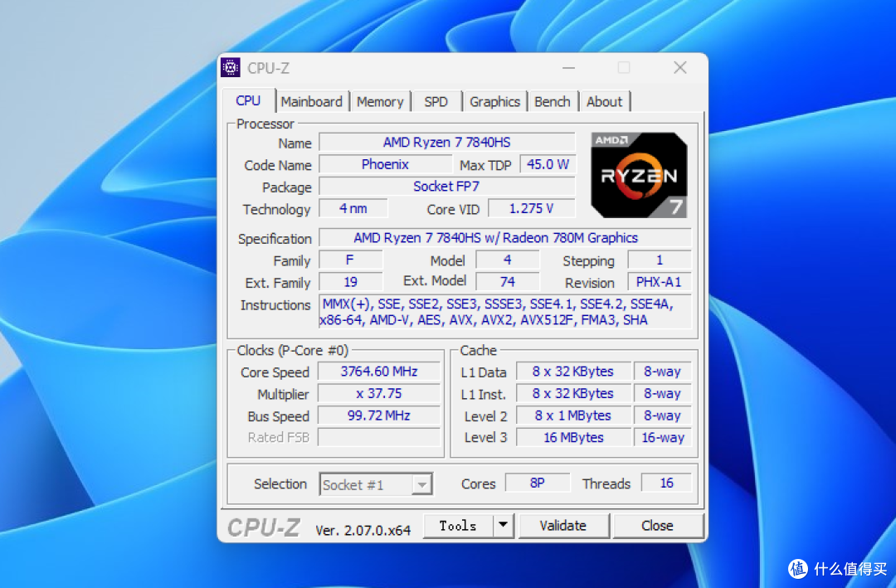Click the Stepping value 1

click(x=660, y=260)
